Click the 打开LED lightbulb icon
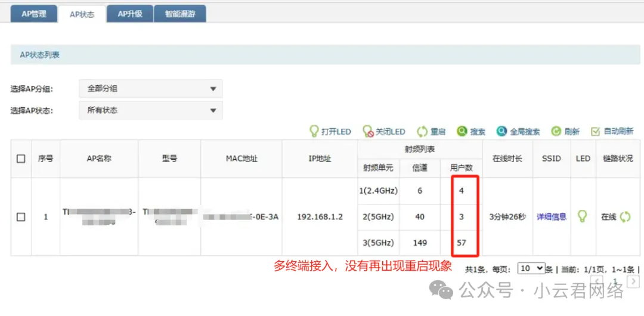644x316 pixels. click(314, 131)
